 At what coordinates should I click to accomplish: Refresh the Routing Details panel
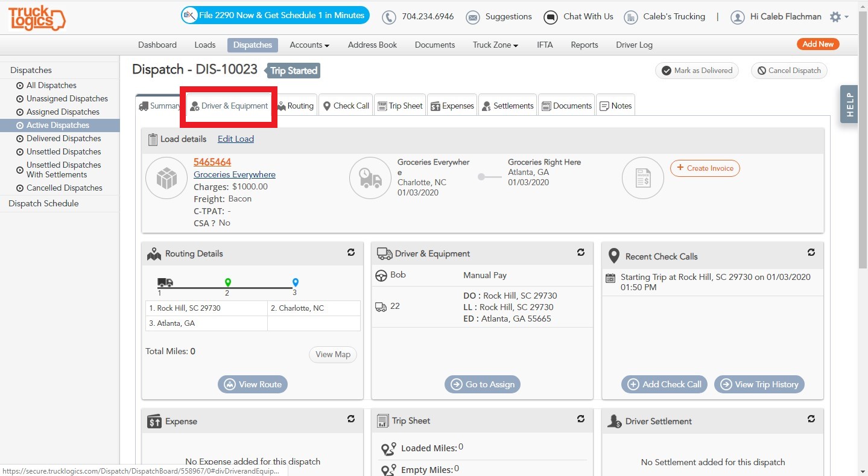pos(351,252)
